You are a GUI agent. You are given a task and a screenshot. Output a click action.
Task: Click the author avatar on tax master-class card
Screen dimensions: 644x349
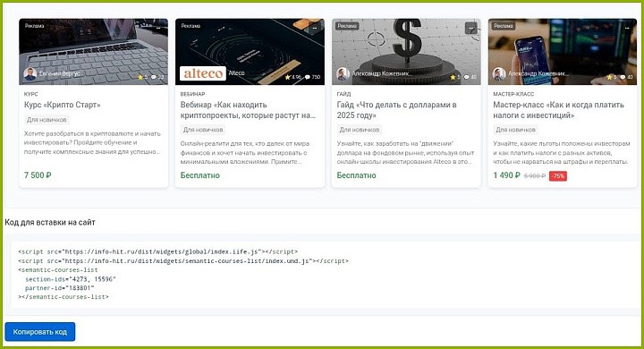(499, 74)
